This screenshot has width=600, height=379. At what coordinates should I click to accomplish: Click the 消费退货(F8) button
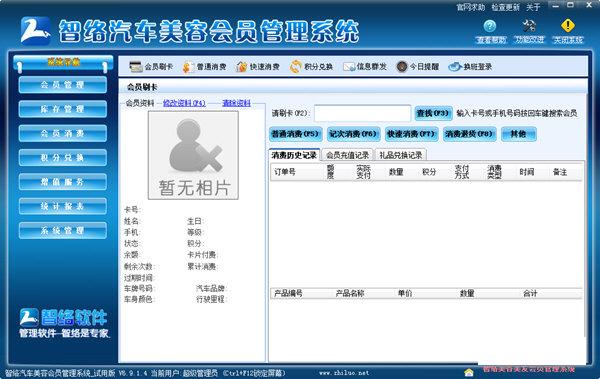[x=469, y=134]
